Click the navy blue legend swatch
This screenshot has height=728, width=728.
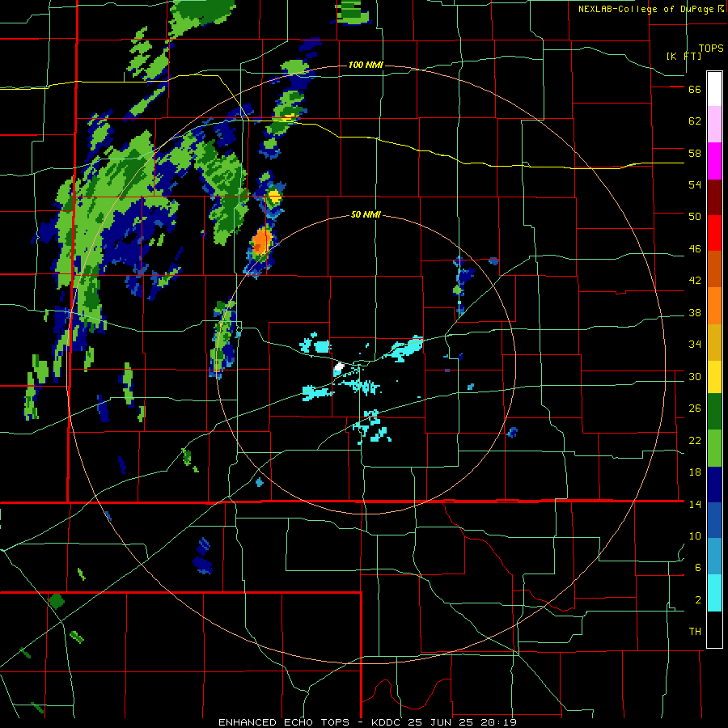(714, 485)
